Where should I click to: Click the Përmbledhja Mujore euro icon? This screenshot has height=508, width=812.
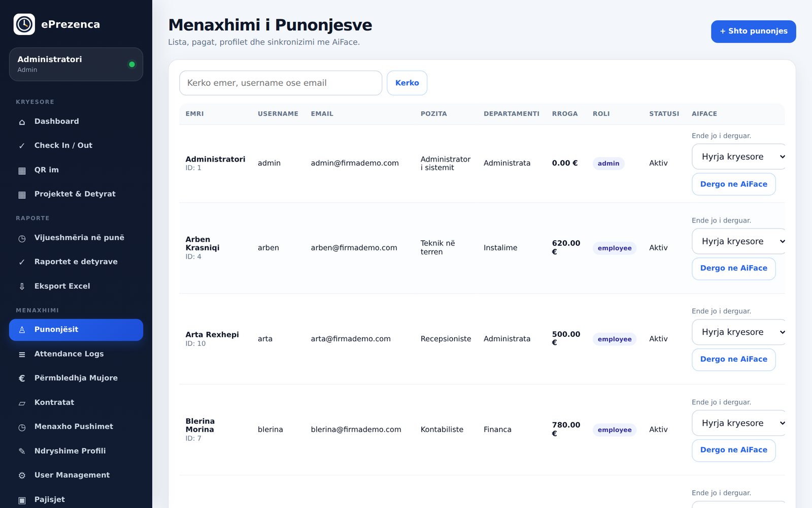click(x=22, y=378)
